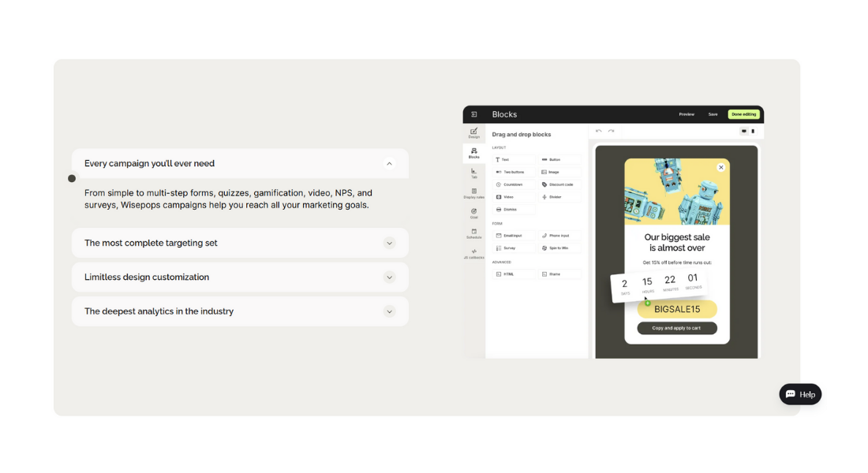Open the Tab sidebar section
This screenshot has width=868, height=473.
(x=473, y=173)
